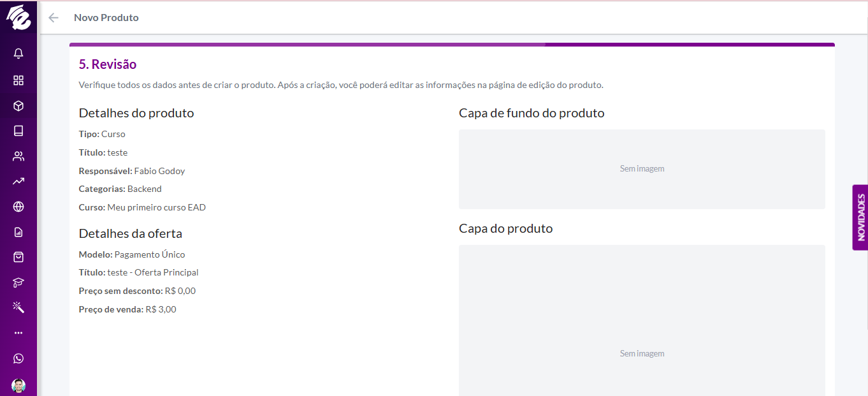Image resolution: width=868 pixels, height=396 pixels.
Task: Open the trending chart icon
Action: (18, 181)
